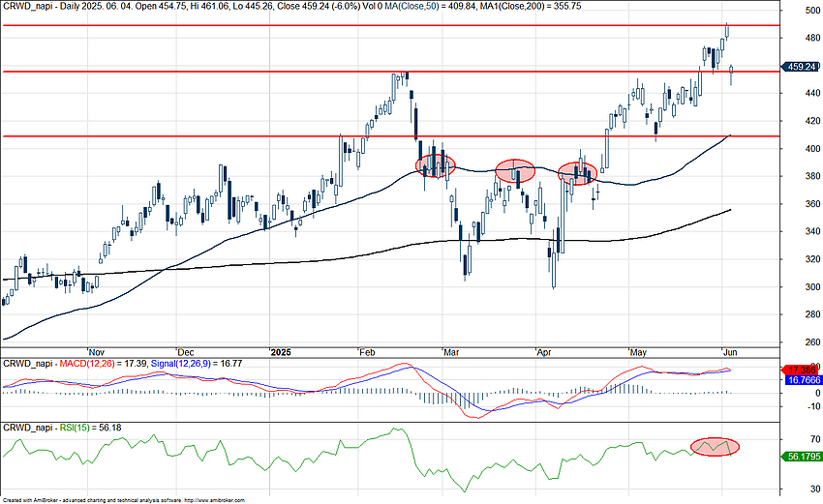This screenshot has width=823, height=504.
Task: Click the red 17.386 MACD value tag
Action: (801, 370)
